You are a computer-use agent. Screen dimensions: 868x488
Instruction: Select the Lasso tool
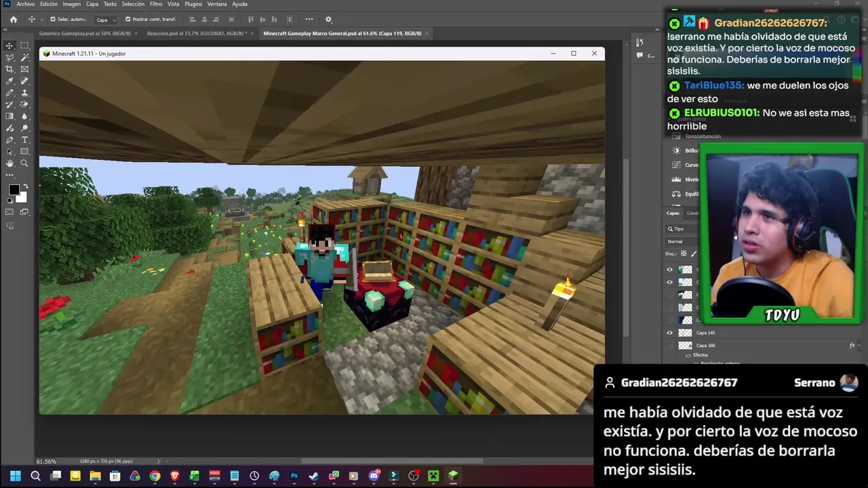pos(9,58)
